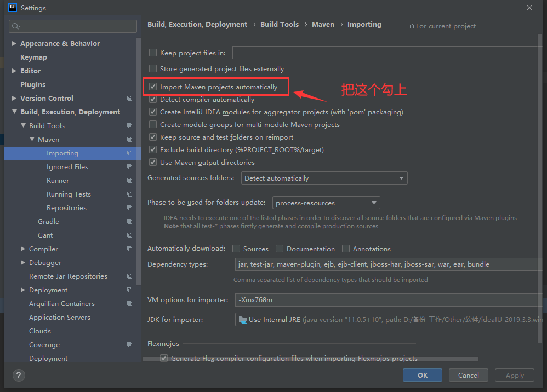Enable Keep project files in checkbox
Screen dimensions: 547x392
pos(153,53)
